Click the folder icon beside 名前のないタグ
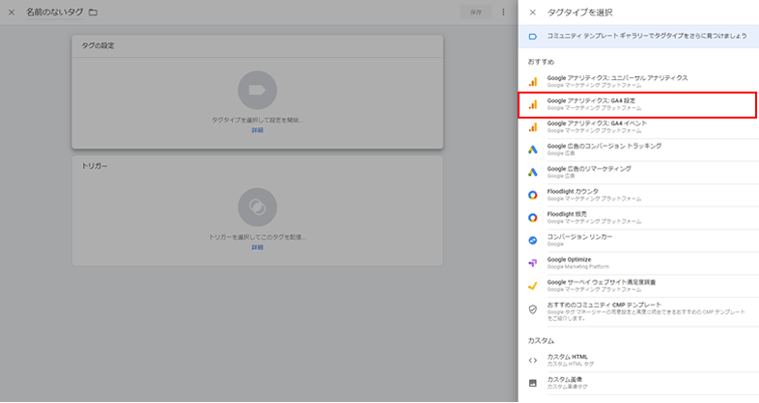Screen dimensions: 759x403 click(93, 13)
